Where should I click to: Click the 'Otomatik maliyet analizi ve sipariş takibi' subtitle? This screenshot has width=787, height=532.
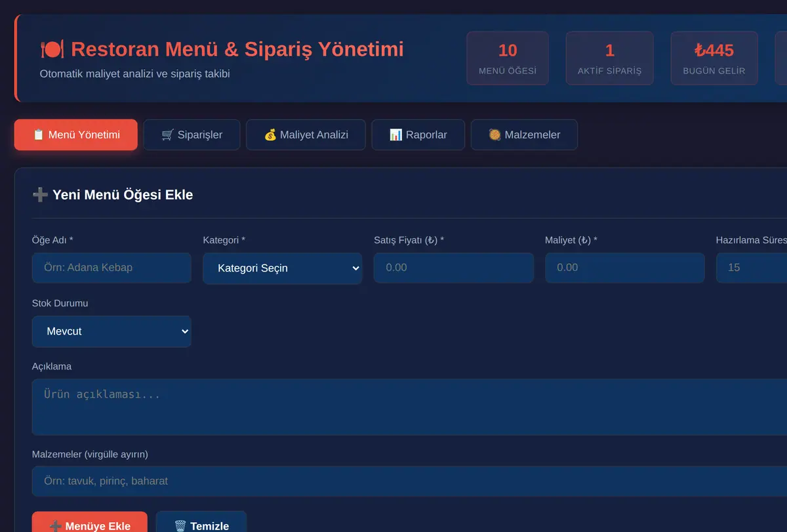(x=135, y=73)
